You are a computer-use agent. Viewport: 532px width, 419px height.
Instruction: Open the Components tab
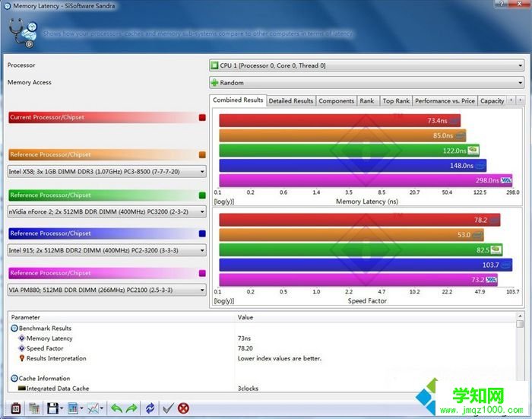click(336, 101)
